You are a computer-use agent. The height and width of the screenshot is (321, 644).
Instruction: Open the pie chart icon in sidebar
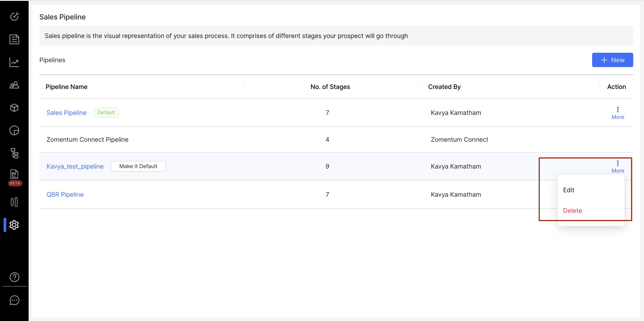pos(14,131)
